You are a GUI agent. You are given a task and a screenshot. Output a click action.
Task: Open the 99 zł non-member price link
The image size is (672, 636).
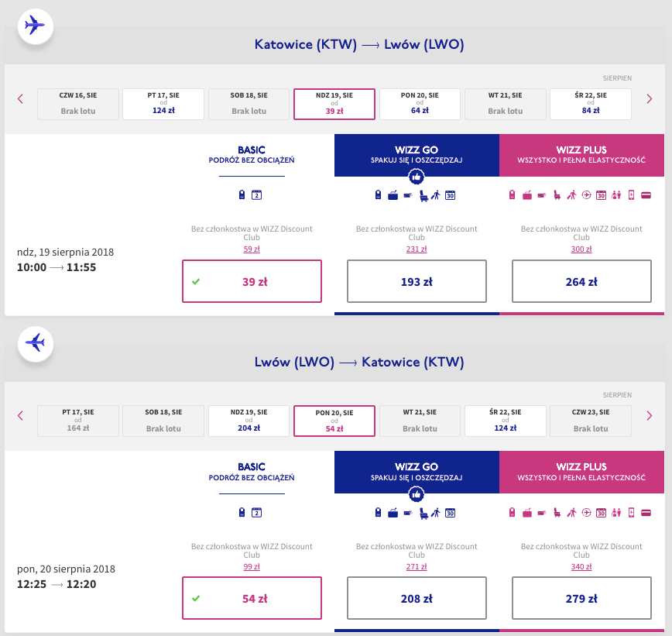coord(252,566)
